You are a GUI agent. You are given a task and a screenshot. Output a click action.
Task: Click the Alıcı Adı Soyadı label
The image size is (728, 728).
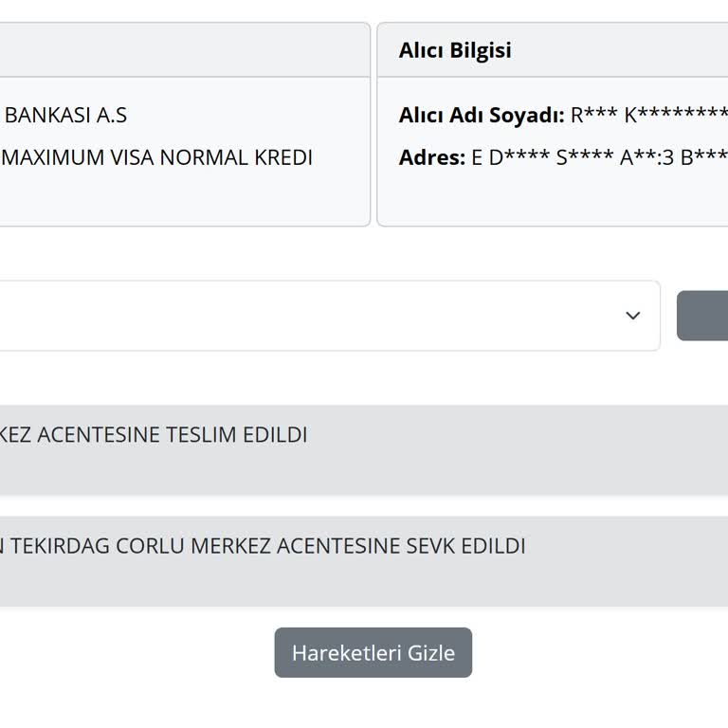coord(481,116)
